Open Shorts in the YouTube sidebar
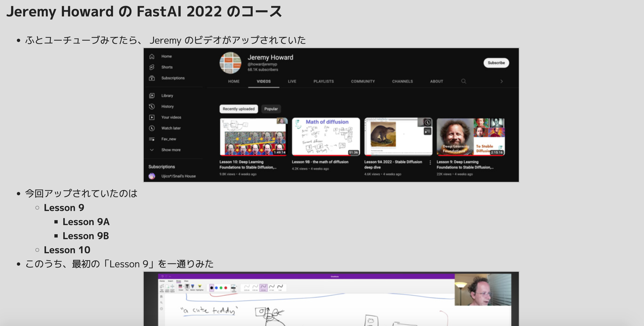 point(161,67)
